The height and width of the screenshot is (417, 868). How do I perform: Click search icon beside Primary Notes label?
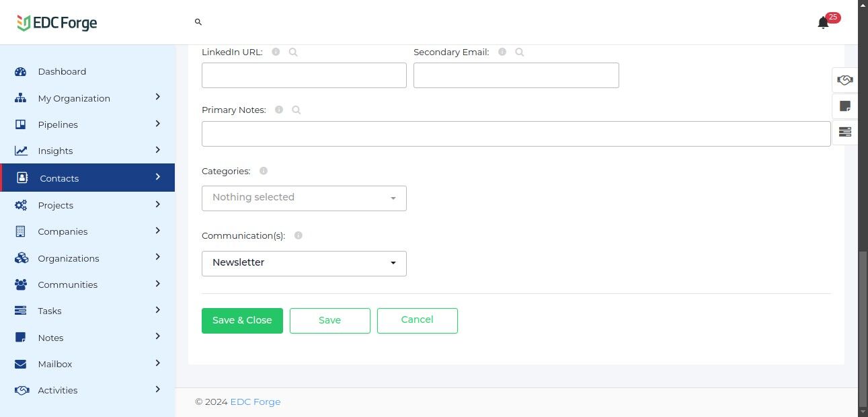pos(297,110)
